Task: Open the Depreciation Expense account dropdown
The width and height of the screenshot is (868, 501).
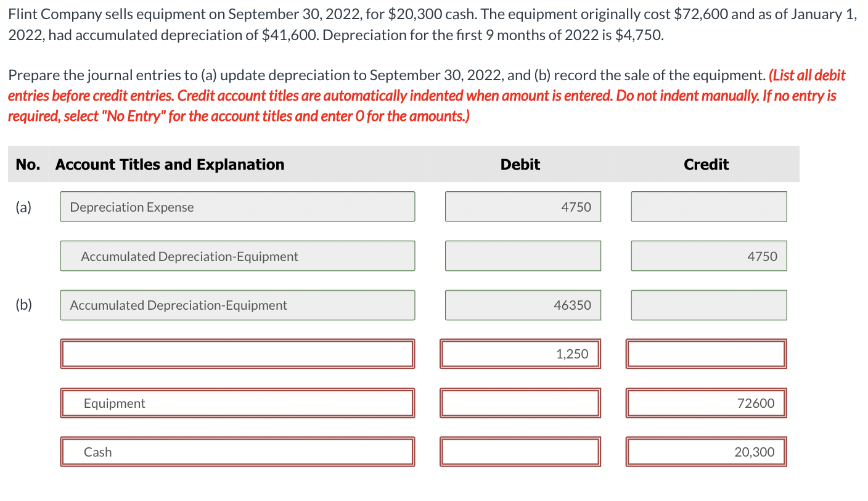Action: [237, 207]
